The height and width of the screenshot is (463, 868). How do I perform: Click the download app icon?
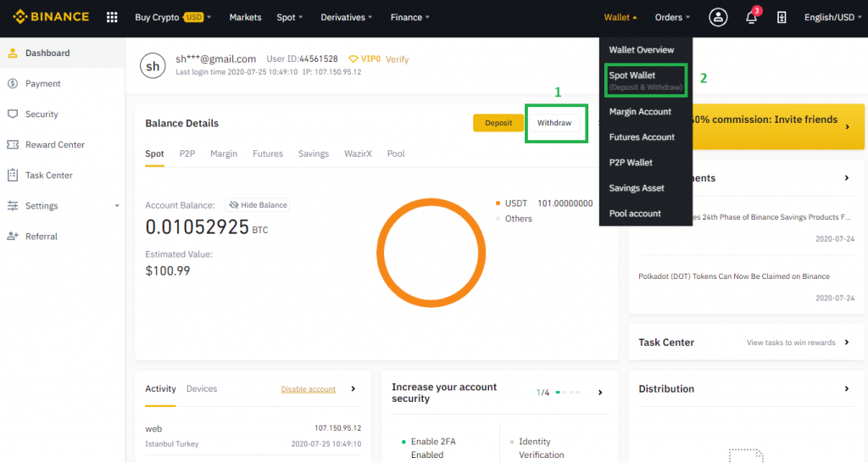pyautogui.click(x=781, y=17)
